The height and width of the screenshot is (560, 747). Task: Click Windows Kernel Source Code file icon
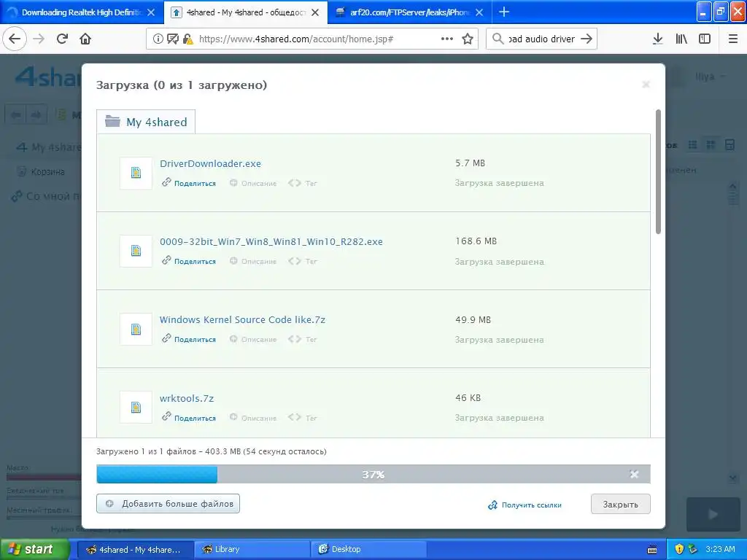click(x=136, y=329)
